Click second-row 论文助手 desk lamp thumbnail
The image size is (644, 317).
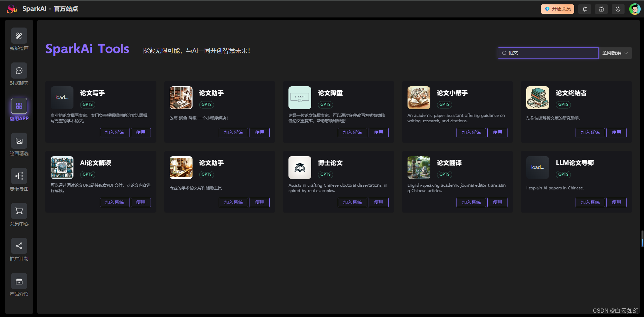181,168
